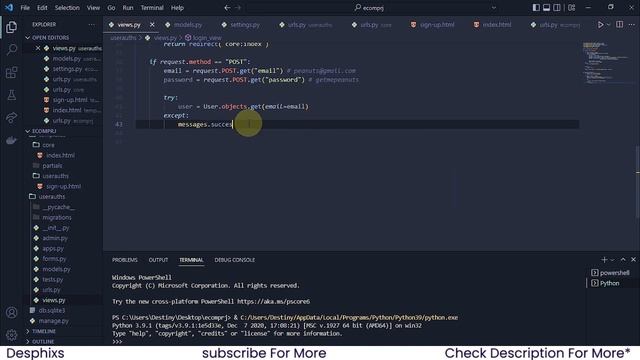Image resolution: width=640 pixels, height=360 pixels.
Task: Click the Run Python File play icon
Action: [x=600, y=24]
